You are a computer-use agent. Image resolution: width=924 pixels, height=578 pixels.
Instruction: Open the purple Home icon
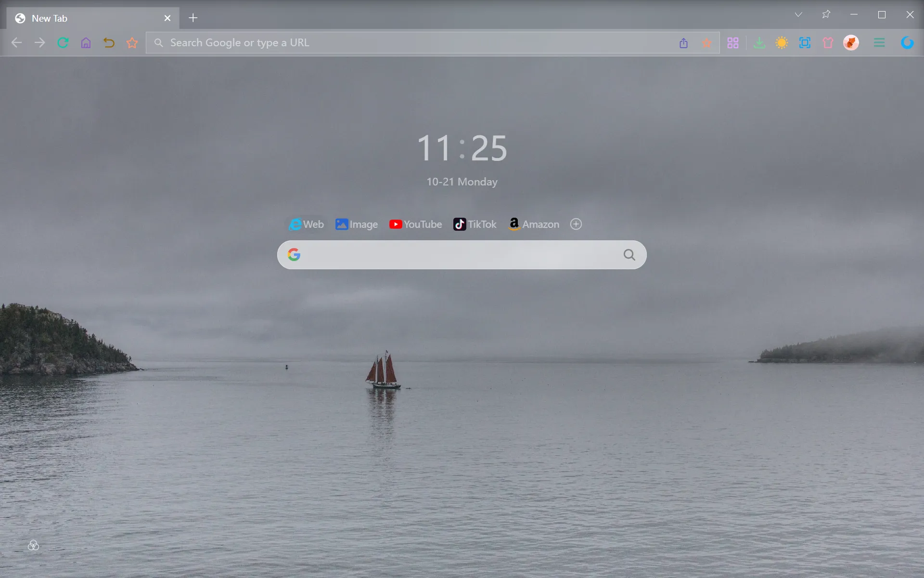tap(86, 43)
